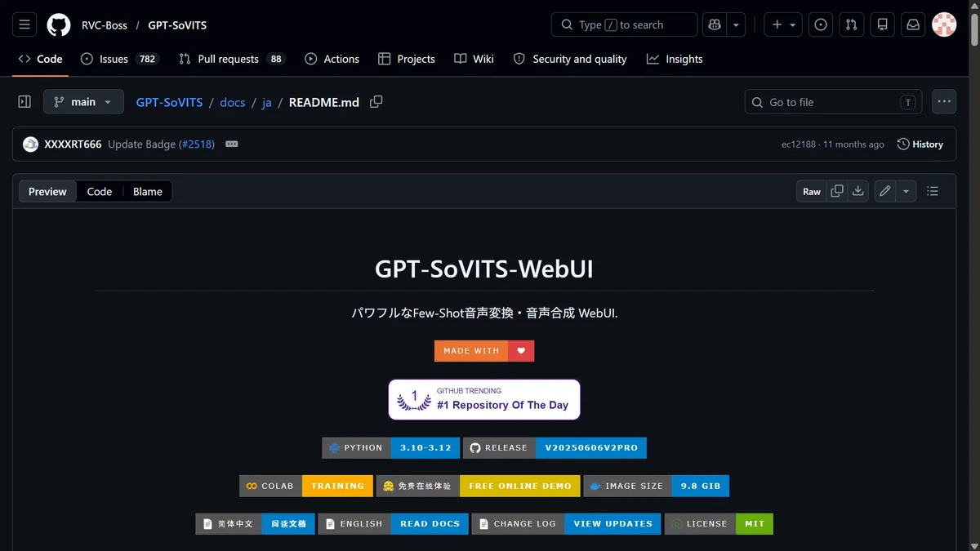Open the Create new plus menu
Image resolution: width=980 pixels, height=551 pixels.
click(783, 24)
